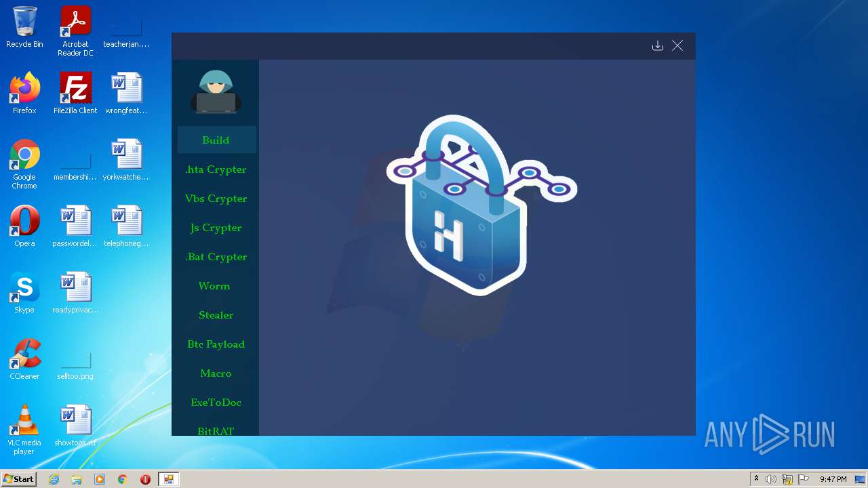Open the showtook.rtf document
The image size is (868, 488).
tap(75, 426)
